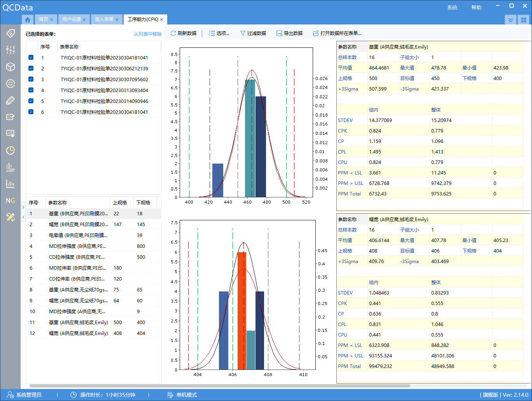Open the 系统 menu
This screenshot has width=532, height=401.
(452, 7)
